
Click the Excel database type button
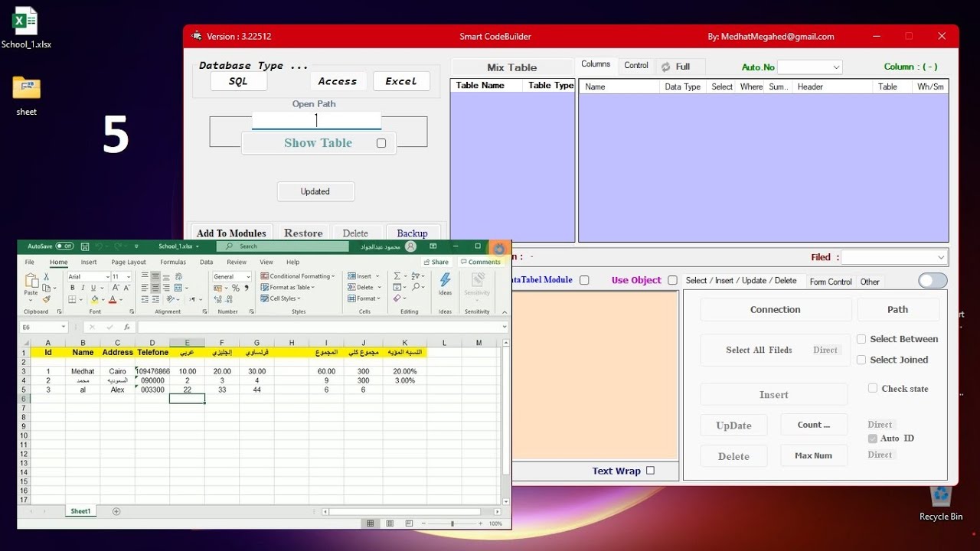pos(401,81)
